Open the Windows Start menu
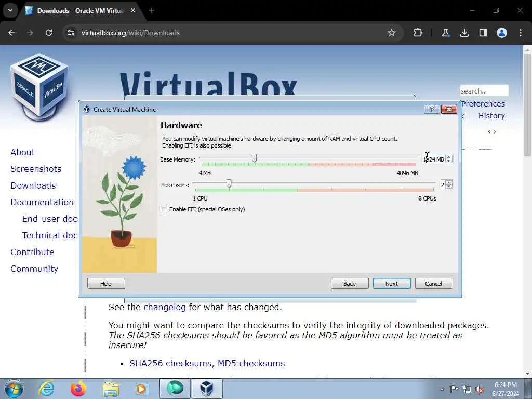This screenshot has width=532, height=399. click(x=14, y=389)
